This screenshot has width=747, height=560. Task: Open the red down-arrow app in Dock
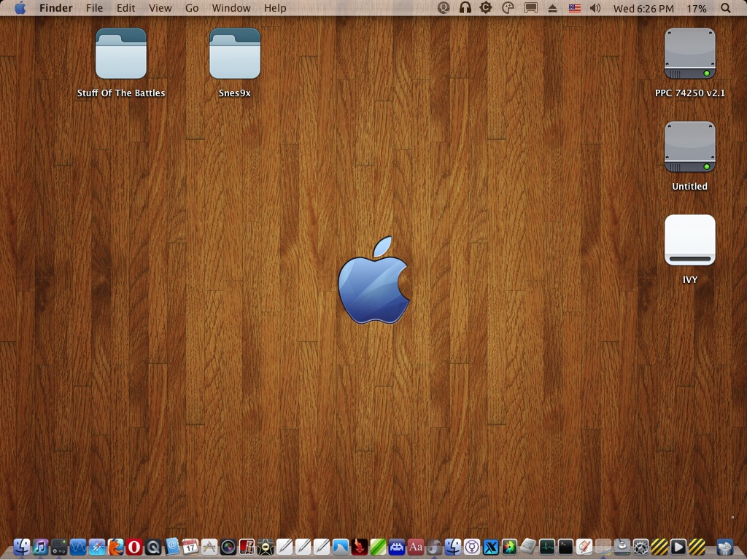359,547
